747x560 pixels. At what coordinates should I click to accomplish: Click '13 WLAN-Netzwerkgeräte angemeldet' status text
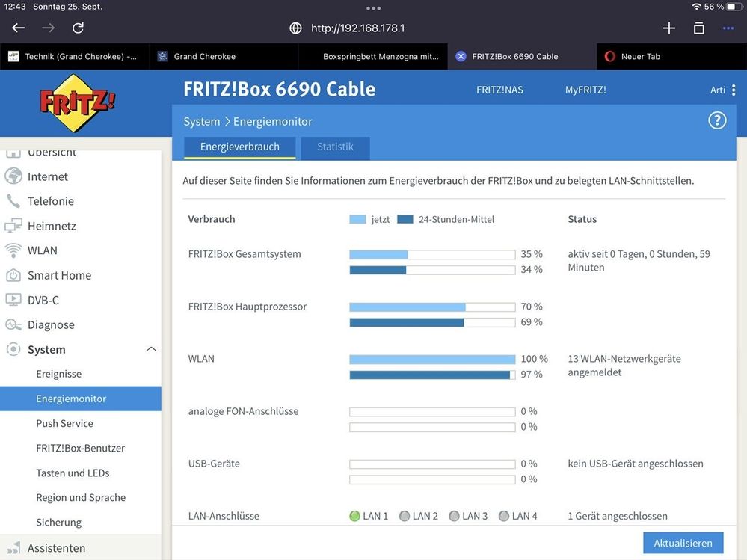(x=624, y=366)
